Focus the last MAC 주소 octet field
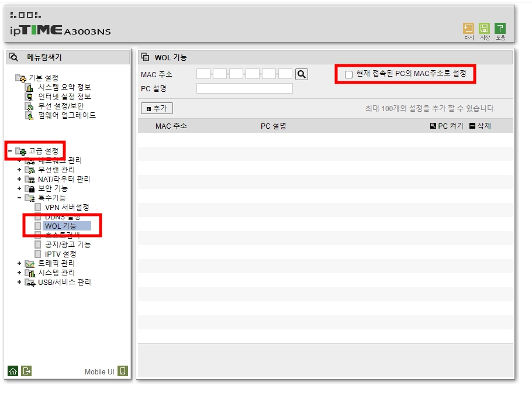532x406 pixels. [x=285, y=74]
